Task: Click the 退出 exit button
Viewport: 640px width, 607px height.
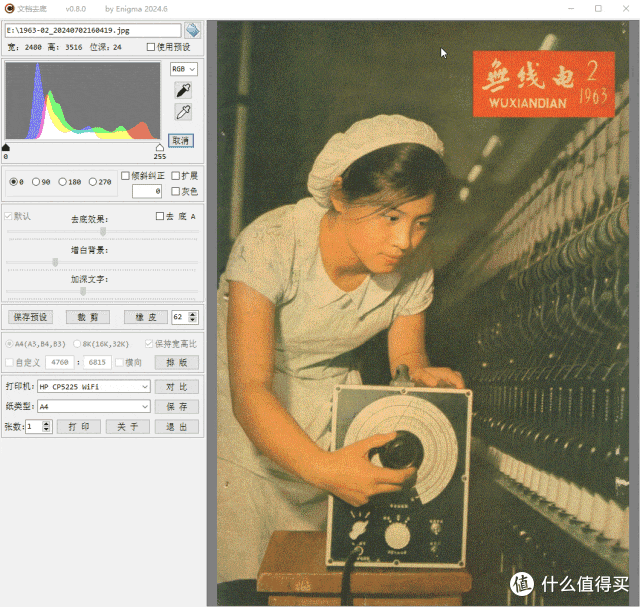Action: tap(177, 427)
